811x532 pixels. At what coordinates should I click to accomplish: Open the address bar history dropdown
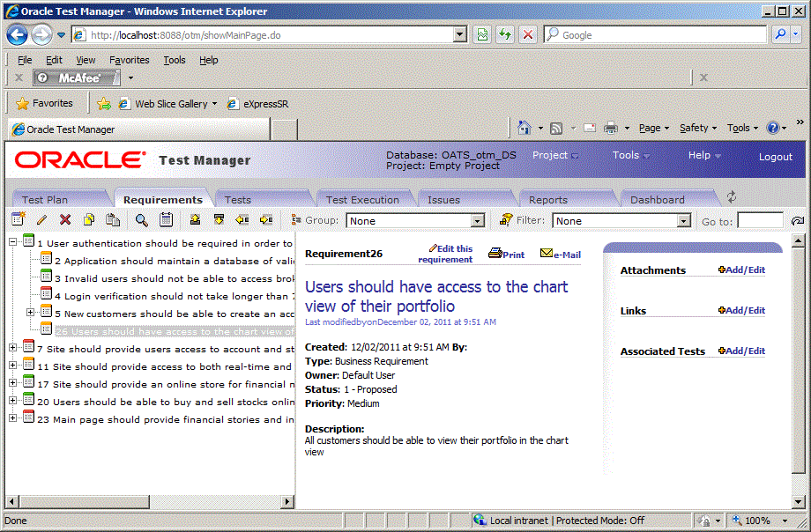(459, 34)
